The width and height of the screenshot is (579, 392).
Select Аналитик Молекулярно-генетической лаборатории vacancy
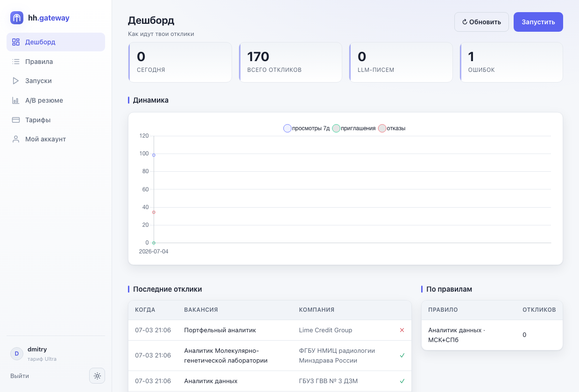226,356
